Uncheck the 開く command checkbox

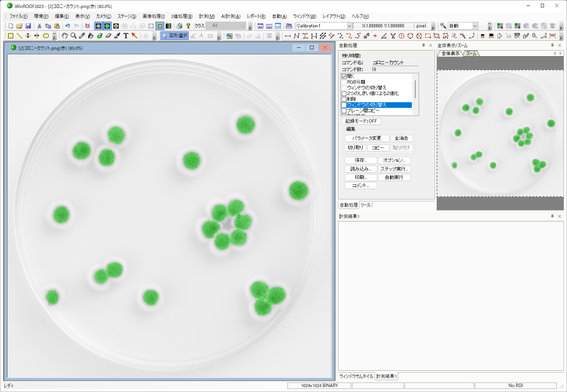(x=344, y=76)
